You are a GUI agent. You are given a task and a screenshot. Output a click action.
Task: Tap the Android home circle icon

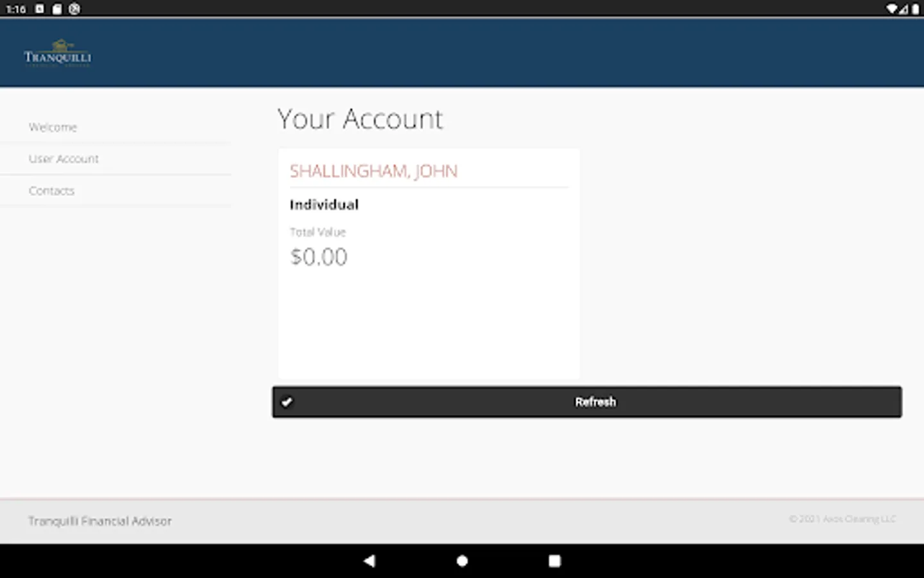coord(462,561)
